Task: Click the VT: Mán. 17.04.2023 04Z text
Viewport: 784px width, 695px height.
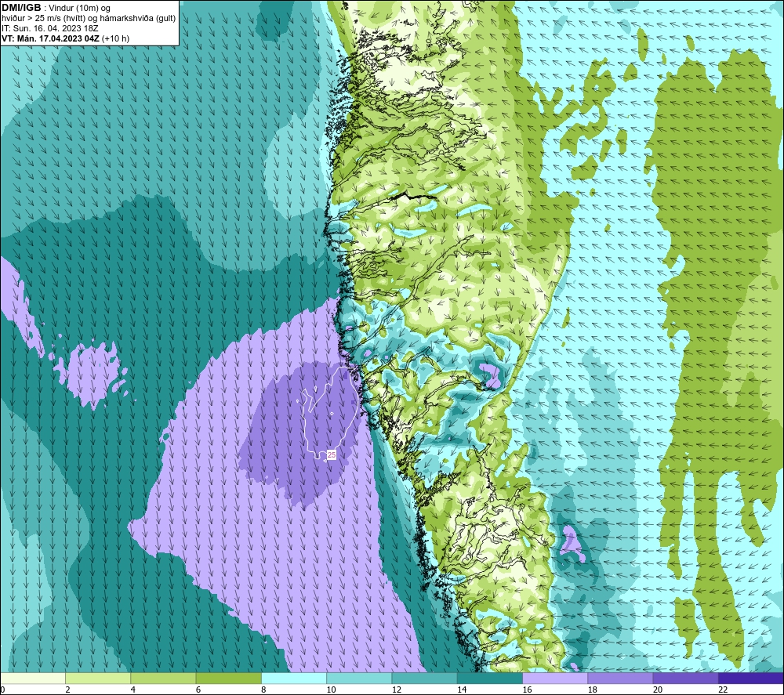Action: 50,38
